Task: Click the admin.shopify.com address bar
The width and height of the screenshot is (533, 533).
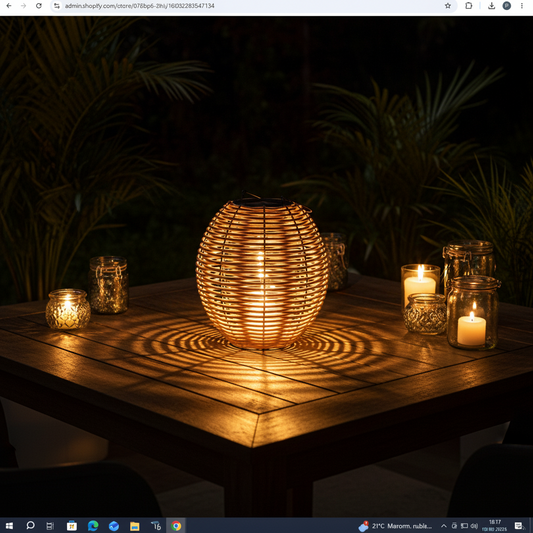Action: tap(252, 6)
